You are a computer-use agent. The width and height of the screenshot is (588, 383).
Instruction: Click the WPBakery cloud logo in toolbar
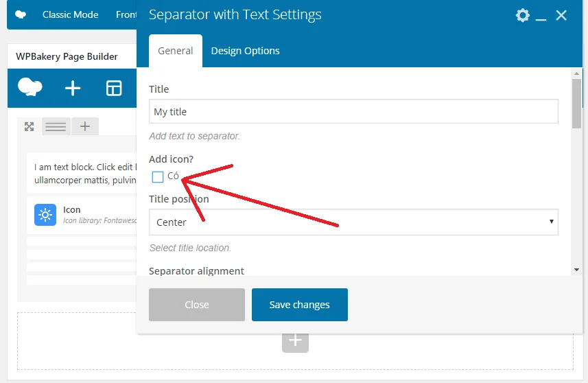point(30,87)
